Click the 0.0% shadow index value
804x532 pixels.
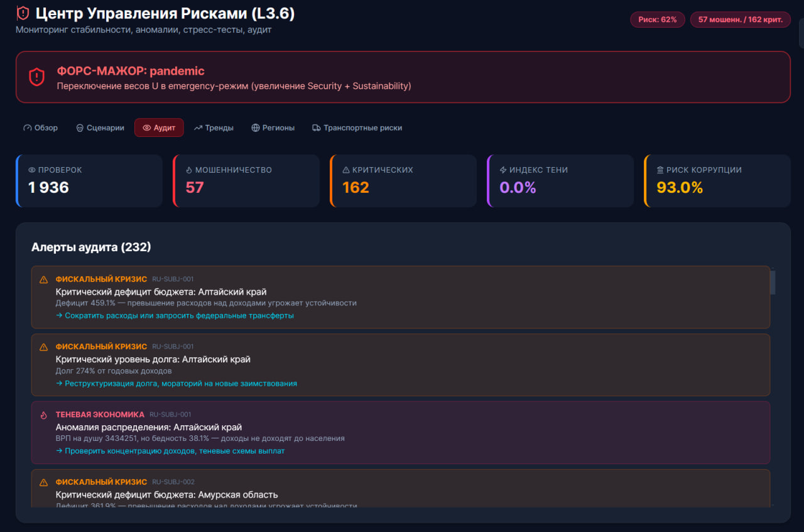coord(518,187)
